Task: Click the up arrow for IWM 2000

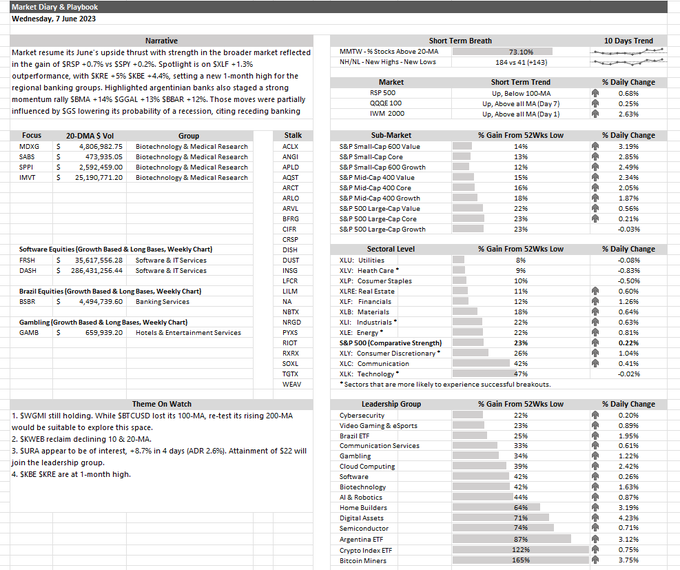Action: tap(595, 114)
